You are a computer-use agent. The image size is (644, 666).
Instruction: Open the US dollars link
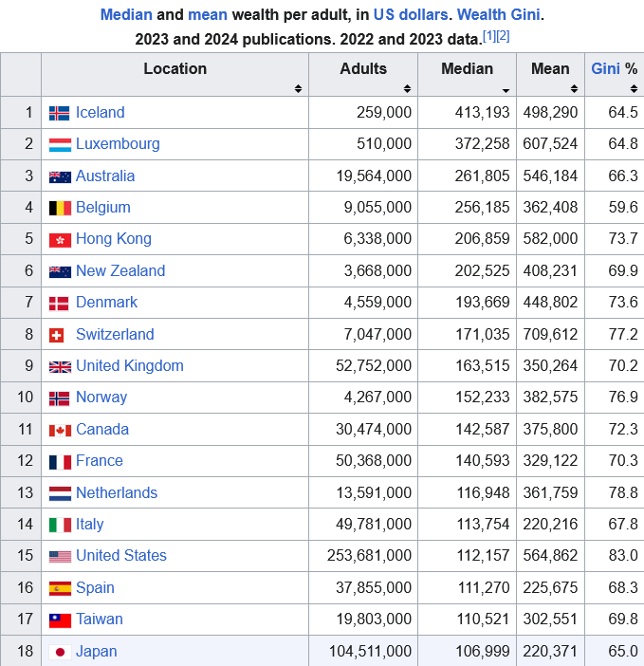(411, 15)
